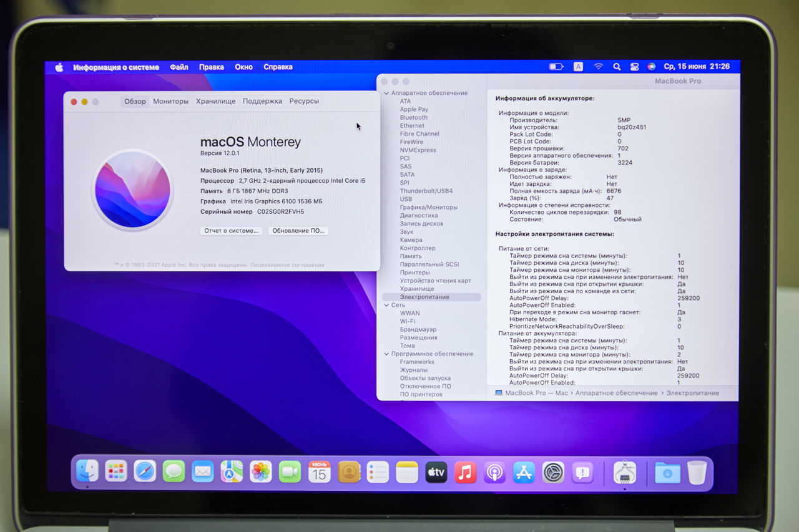The height and width of the screenshot is (532, 799).
Task: Open Music app in Dock
Action: point(465,472)
